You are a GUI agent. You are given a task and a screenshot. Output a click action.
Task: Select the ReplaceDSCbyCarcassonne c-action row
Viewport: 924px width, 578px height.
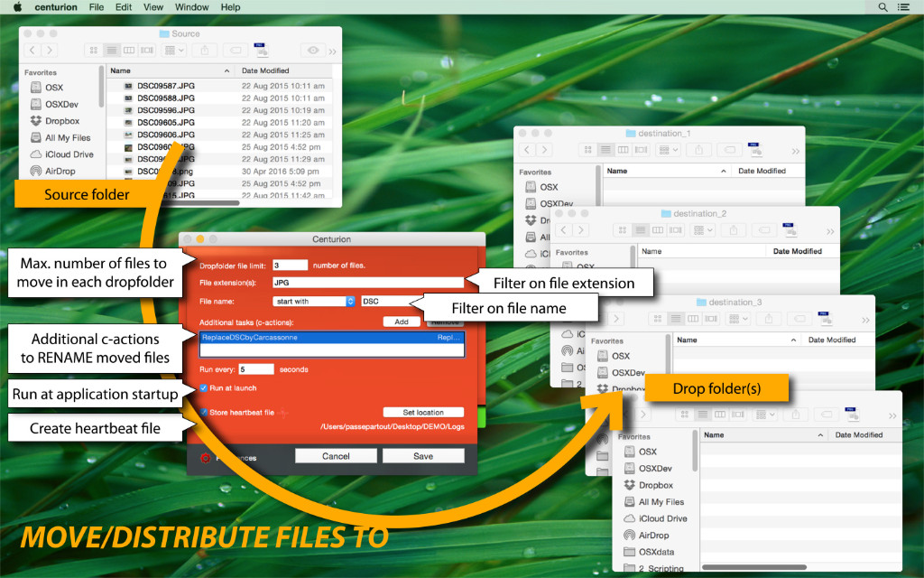point(332,338)
